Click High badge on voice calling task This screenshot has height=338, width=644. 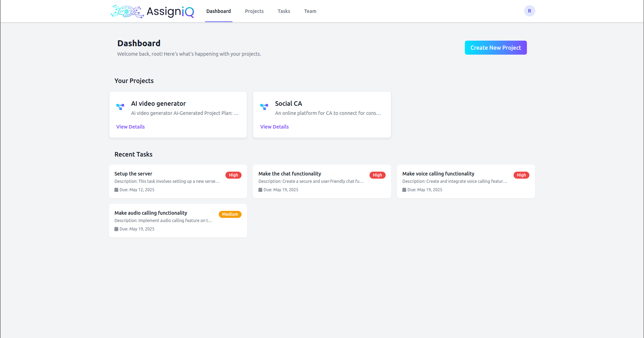click(521, 175)
